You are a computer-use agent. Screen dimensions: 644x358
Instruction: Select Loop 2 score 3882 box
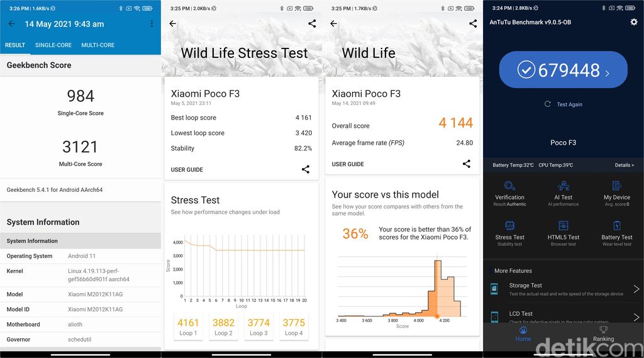click(223, 327)
